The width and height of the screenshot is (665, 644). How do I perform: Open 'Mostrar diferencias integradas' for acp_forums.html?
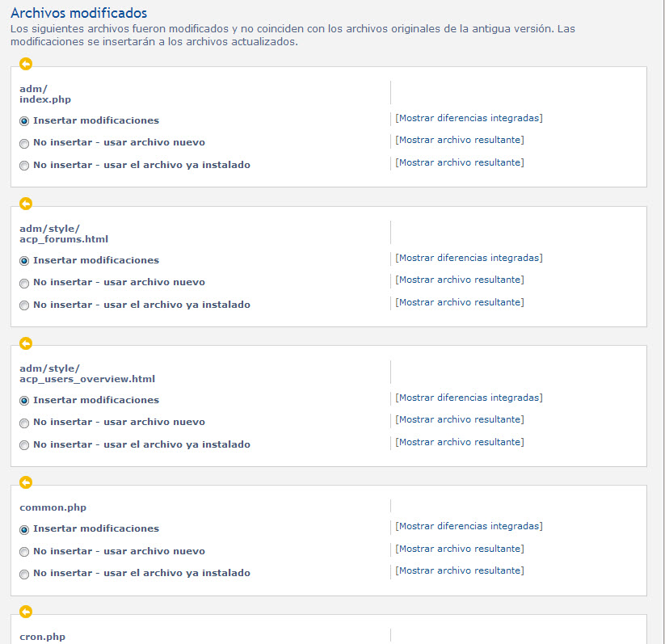[x=469, y=258]
